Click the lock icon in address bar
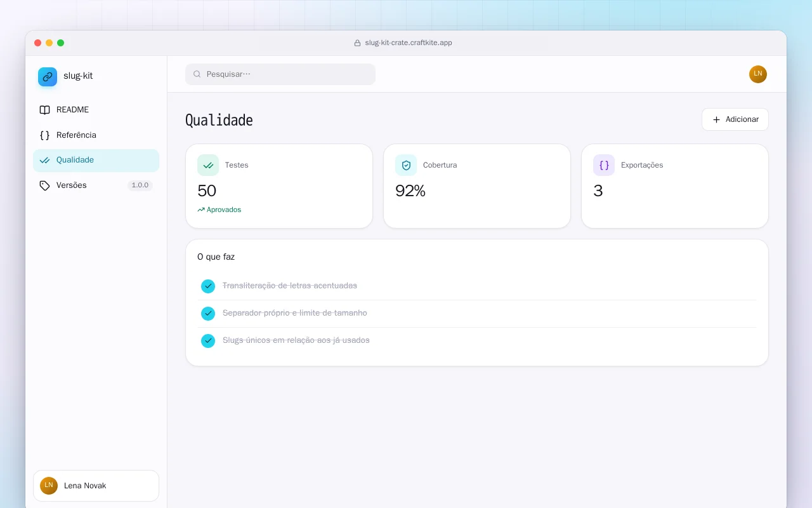The image size is (812, 508). click(x=357, y=43)
